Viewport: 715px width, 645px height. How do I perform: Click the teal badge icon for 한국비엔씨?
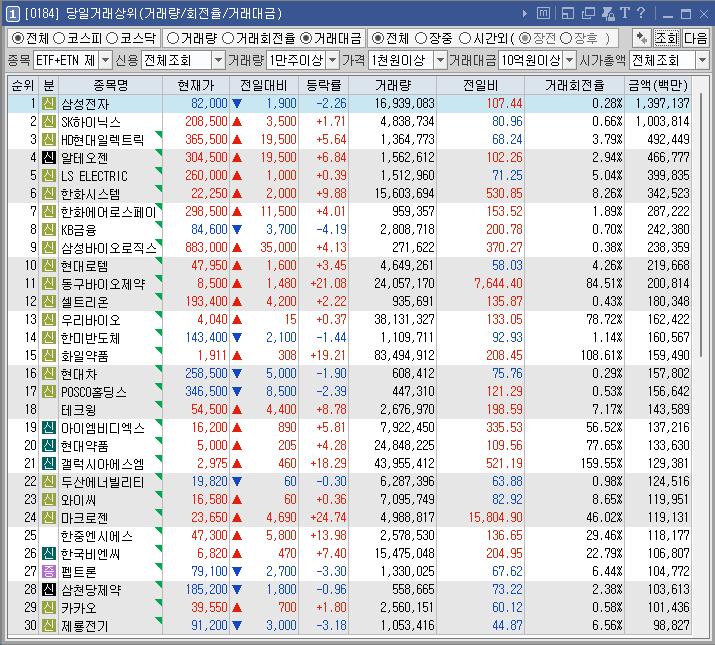click(x=49, y=554)
